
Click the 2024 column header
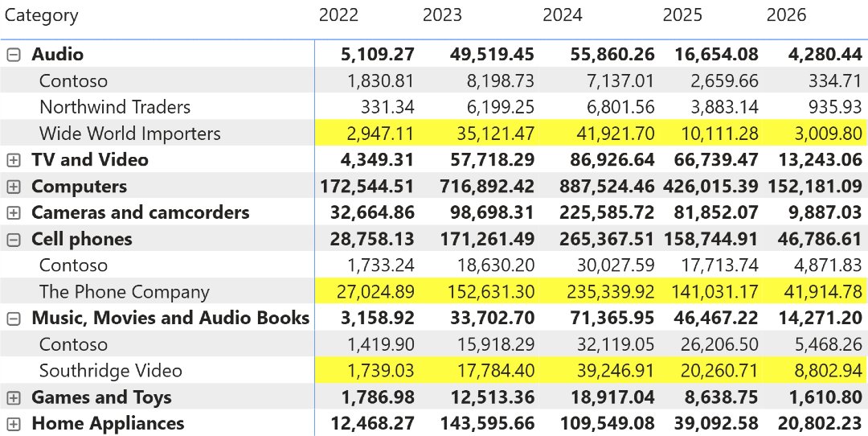pyautogui.click(x=563, y=15)
